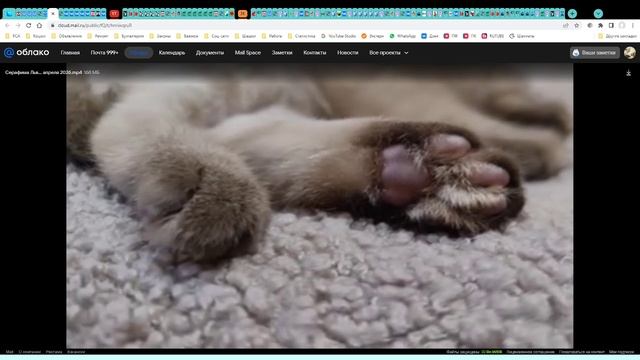Open the Дзен bookmark
The image size is (640, 360).
click(430, 36)
